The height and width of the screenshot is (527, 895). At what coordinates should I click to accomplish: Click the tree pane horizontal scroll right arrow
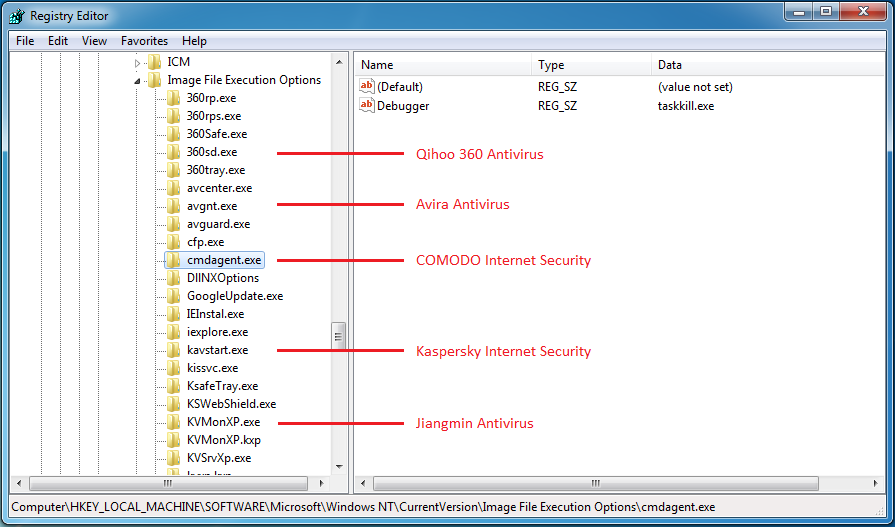321,484
